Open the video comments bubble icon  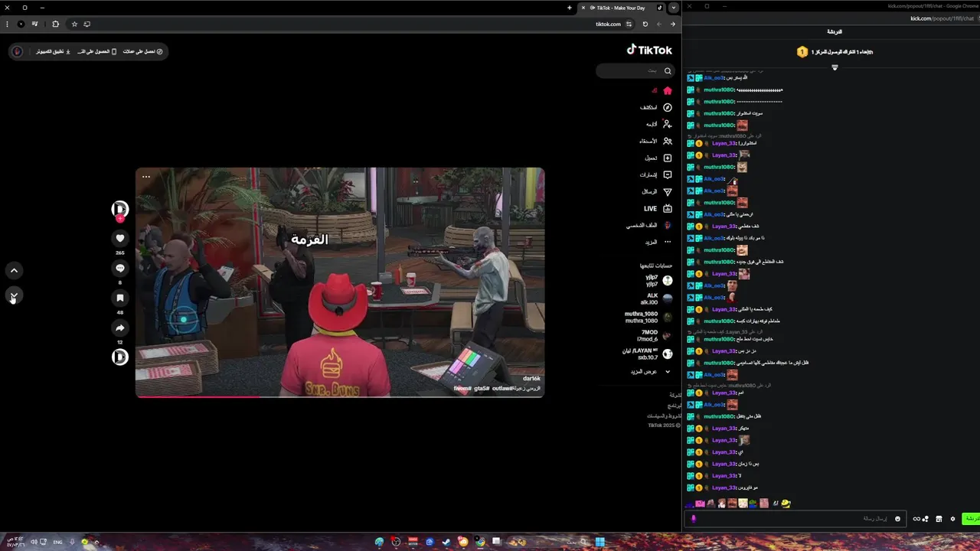pyautogui.click(x=120, y=268)
